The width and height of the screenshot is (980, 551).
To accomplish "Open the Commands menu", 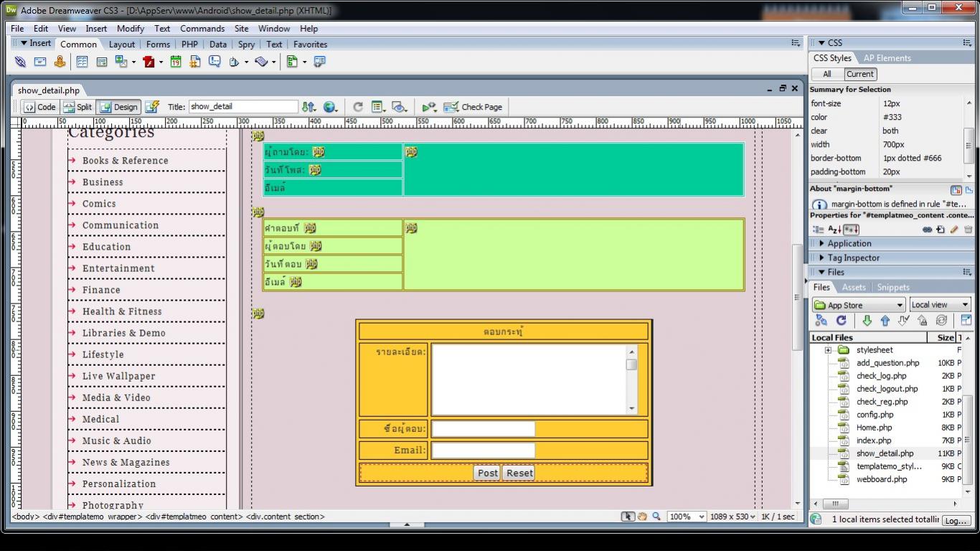I will pyautogui.click(x=202, y=29).
